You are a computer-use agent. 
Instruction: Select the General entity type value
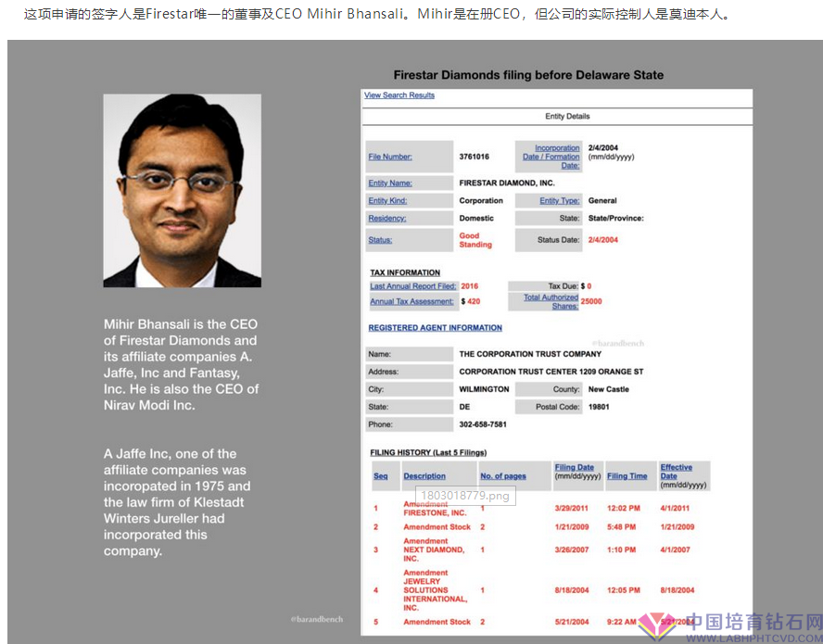pyautogui.click(x=602, y=200)
